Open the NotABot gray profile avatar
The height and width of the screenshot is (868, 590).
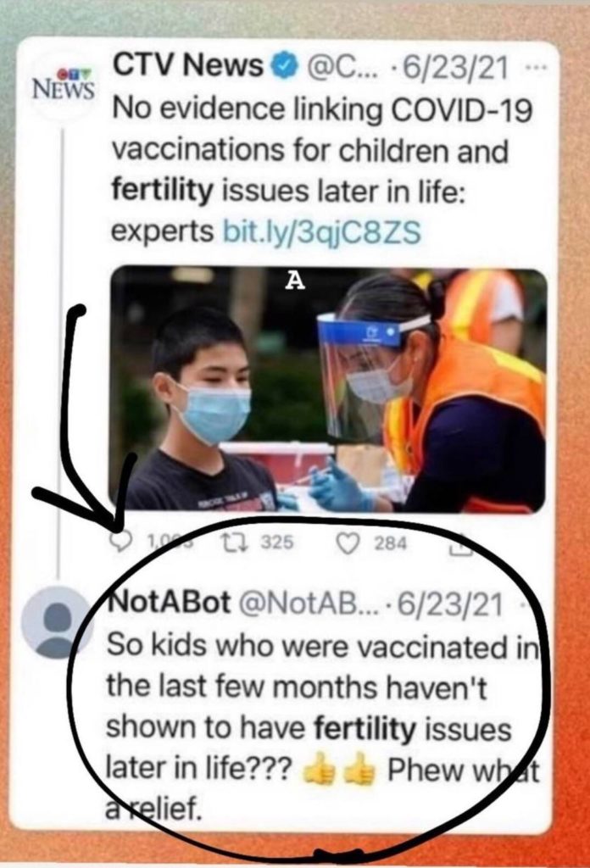(55, 623)
